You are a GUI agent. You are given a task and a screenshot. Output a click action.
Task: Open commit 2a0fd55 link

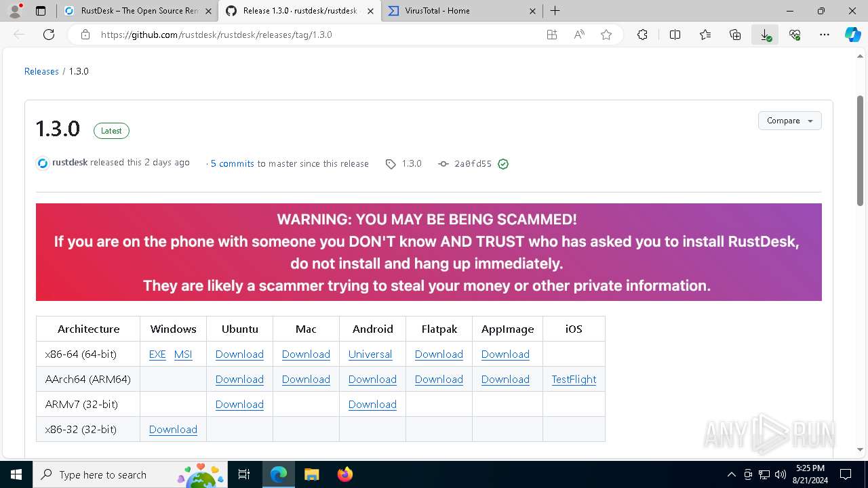pyautogui.click(x=473, y=164)
